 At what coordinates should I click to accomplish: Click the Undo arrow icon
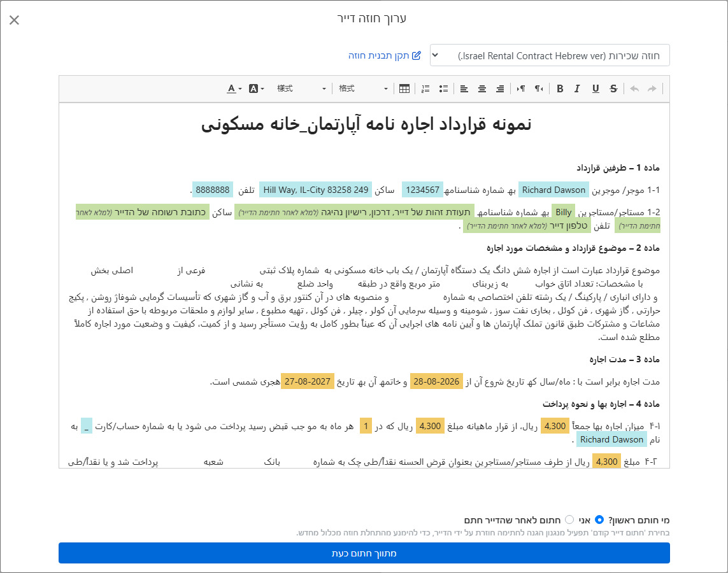click(x=634, y=88)
